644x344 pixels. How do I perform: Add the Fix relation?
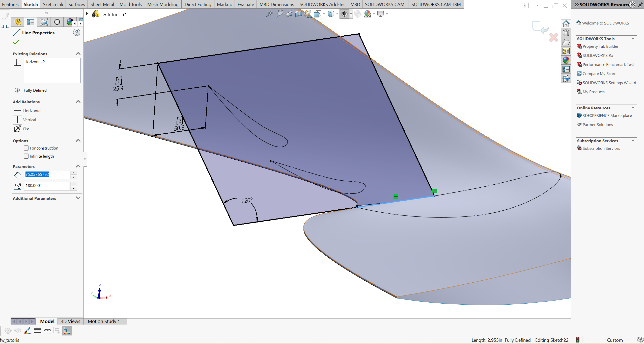(18, 129)
